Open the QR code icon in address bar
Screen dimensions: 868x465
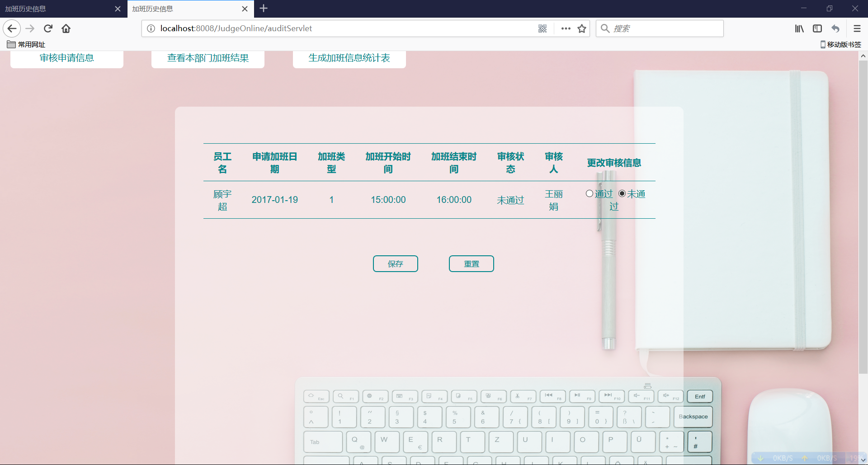tap(542, 28)
